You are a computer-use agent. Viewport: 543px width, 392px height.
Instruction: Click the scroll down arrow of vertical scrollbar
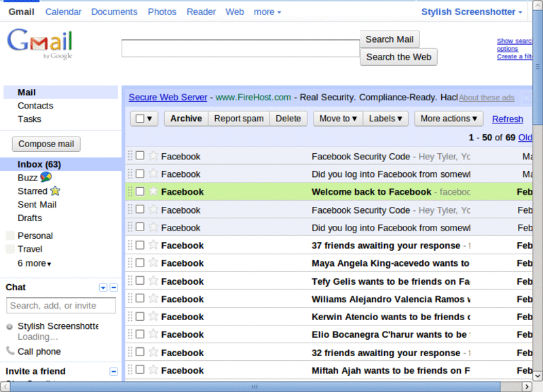pyautogui.click(x=538, y=376)
